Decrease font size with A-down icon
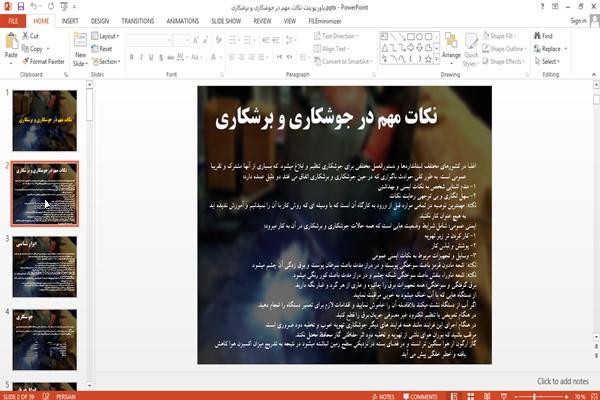 click(x=206, y=40)
